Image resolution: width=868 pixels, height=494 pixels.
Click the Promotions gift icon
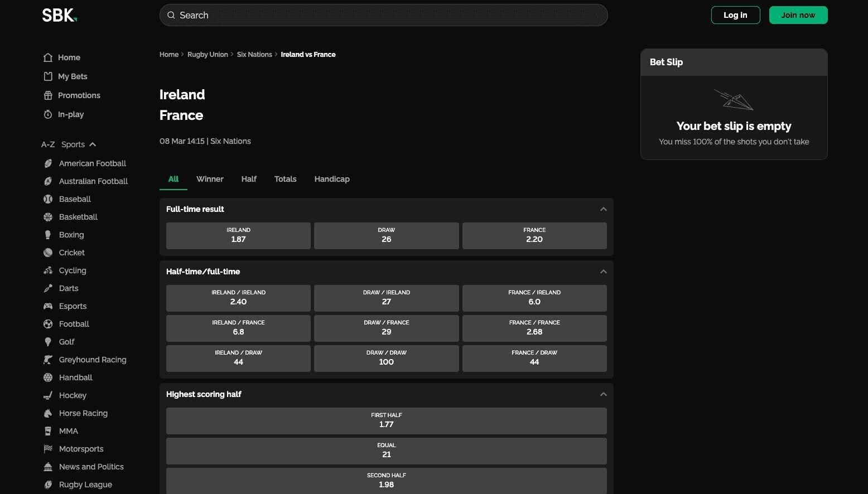[x=48, y=95]
